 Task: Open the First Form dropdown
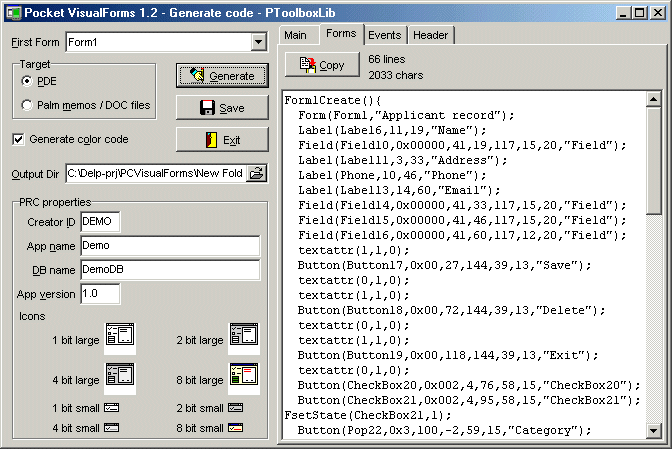[259, 43]
